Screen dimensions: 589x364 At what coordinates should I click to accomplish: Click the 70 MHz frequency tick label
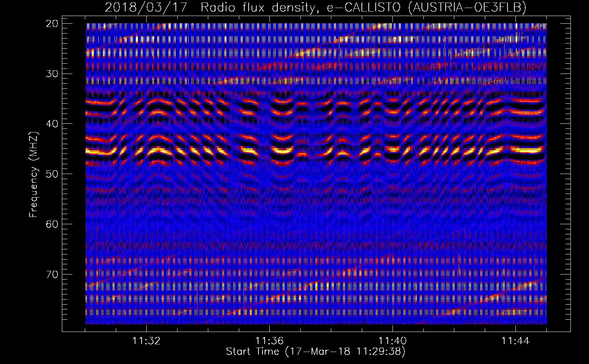[52, 274]
